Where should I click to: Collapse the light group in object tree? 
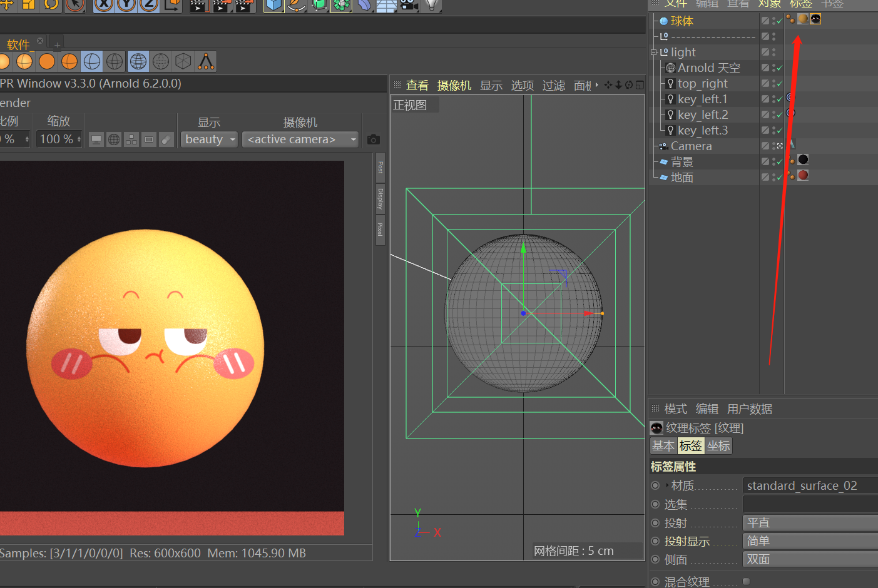[654, 52]
